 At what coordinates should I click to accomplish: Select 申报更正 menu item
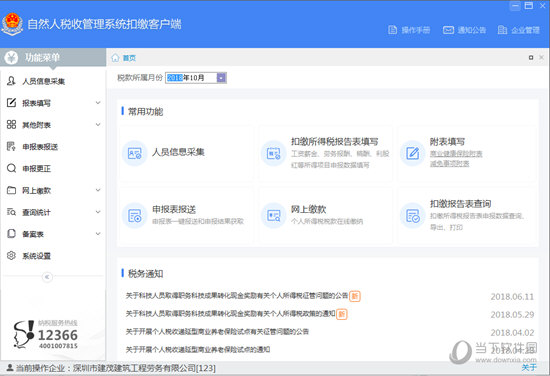(36, 169)
